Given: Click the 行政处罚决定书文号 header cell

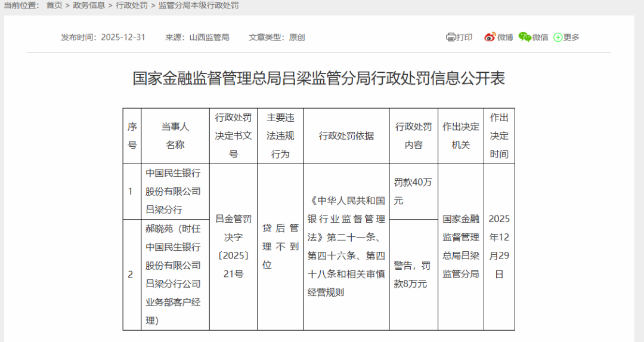Looking at the screenshot, I should (234, 136).
